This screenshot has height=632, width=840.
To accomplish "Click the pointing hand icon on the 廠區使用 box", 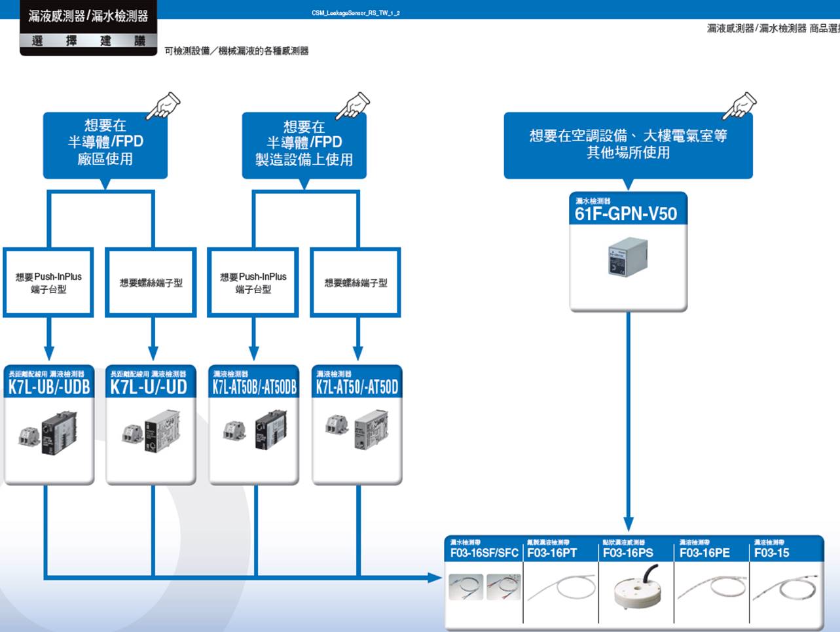I will (x=163, y=106).
